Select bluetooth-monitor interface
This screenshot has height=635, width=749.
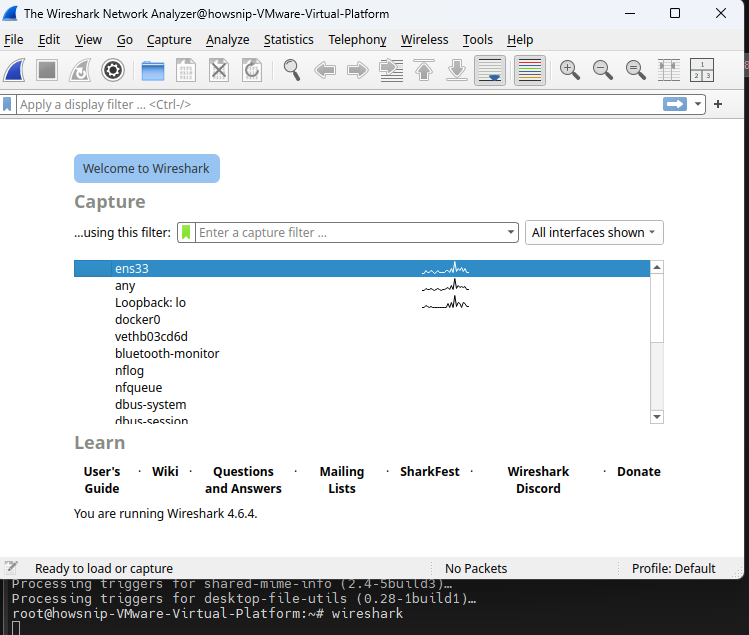pos(362,354)
